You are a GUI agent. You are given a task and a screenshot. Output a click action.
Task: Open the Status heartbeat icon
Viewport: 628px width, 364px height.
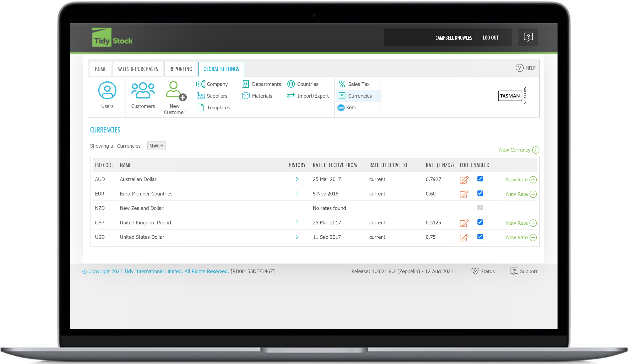coord(475,271)
